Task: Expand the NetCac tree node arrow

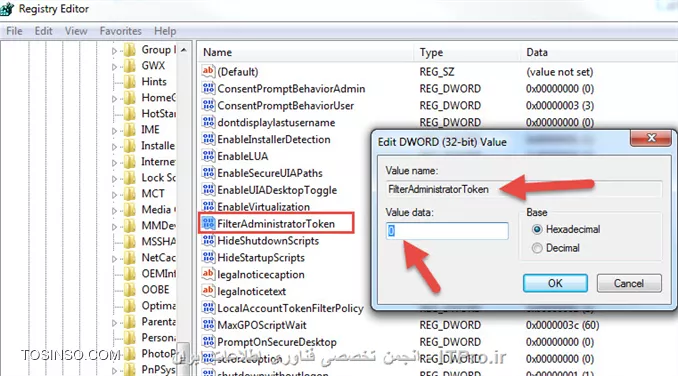Action: [x=114, y=258]
